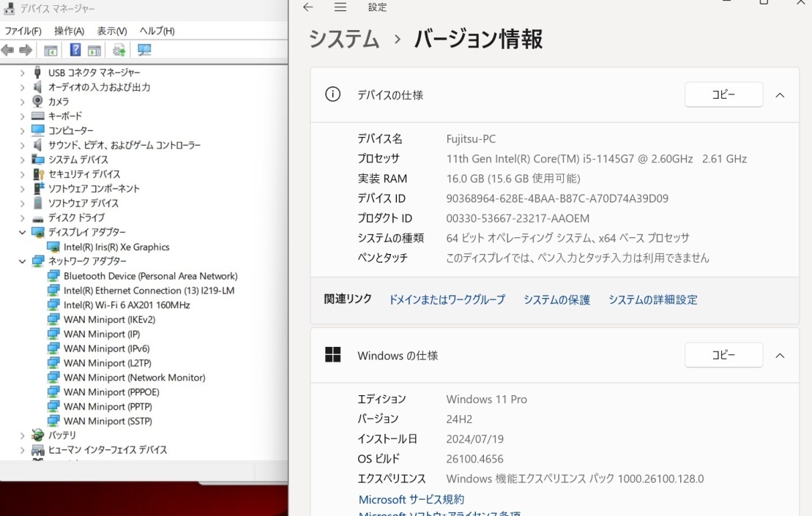Image resolution: width=812 pixels, height=516 pixels.
Task: Collapse the ディスプレイ アダプター node
Action: pos(22,232)
